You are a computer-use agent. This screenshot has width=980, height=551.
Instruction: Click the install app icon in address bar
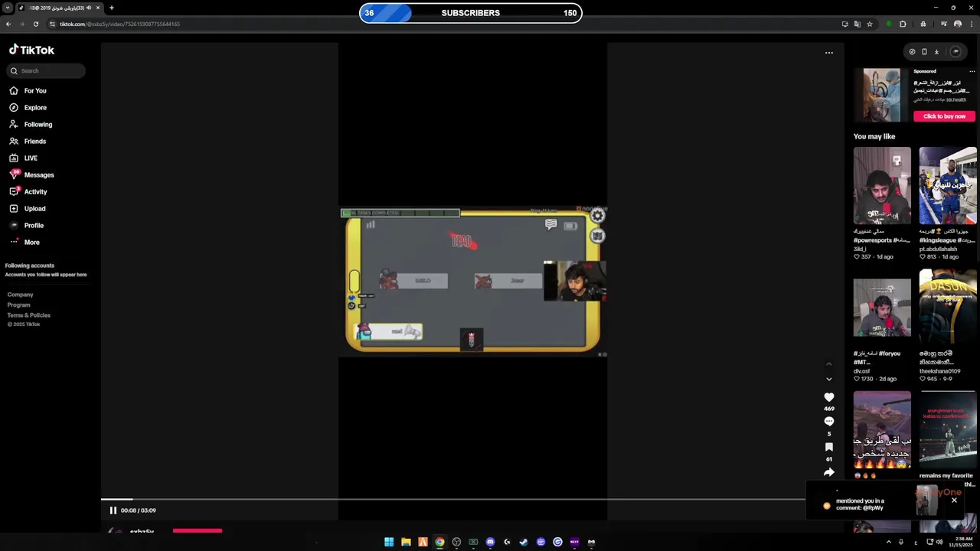pyautogui.click(x=844, y=24)
